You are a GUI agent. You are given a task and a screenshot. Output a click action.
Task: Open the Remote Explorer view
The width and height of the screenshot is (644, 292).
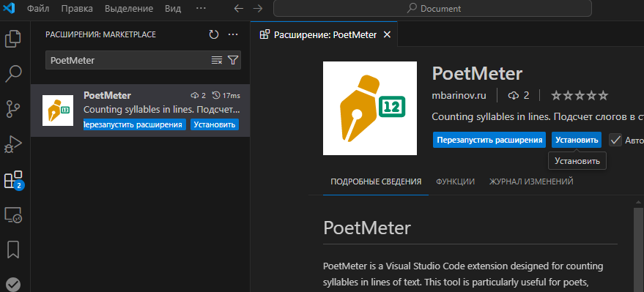(12, 214)
